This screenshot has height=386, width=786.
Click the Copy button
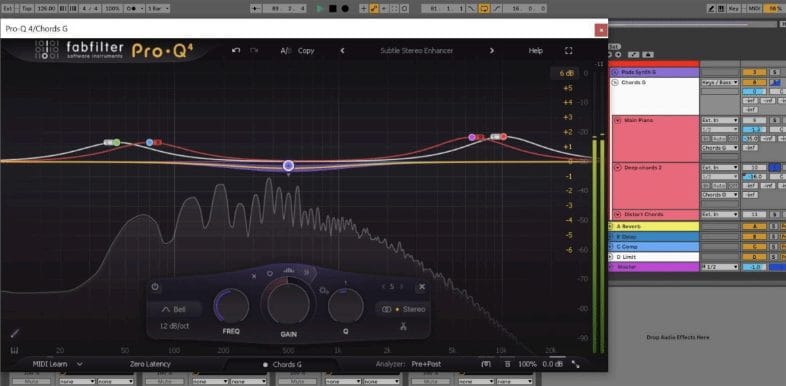pyautogui.click(x=306, y=51)
